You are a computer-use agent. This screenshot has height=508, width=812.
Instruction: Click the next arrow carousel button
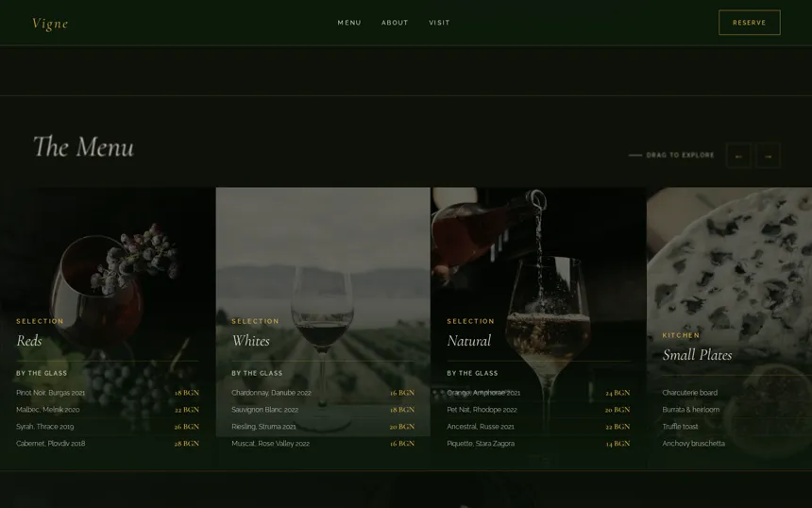point(768,156)
